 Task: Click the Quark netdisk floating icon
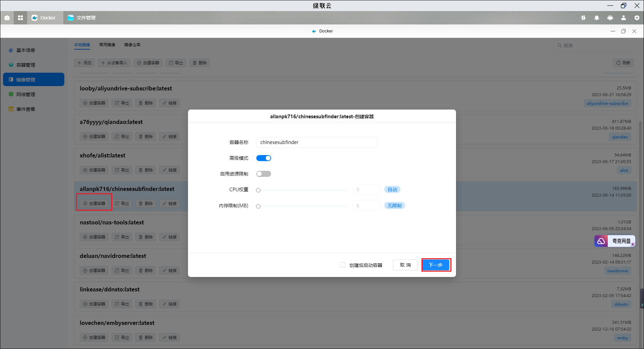(x=615, y=241)
